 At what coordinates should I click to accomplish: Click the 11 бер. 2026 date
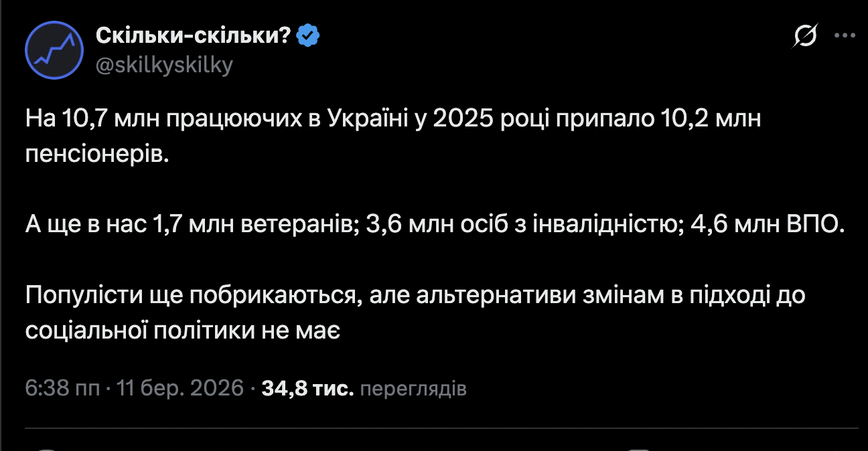[x=179, y=388]
